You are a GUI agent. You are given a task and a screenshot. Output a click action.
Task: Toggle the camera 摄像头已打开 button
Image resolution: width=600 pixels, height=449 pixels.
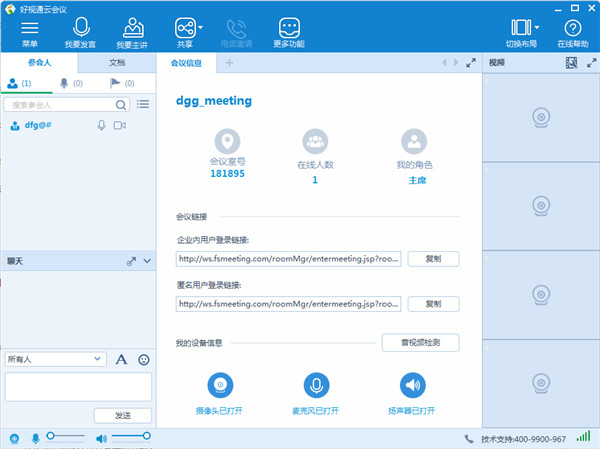click(219, 385)
